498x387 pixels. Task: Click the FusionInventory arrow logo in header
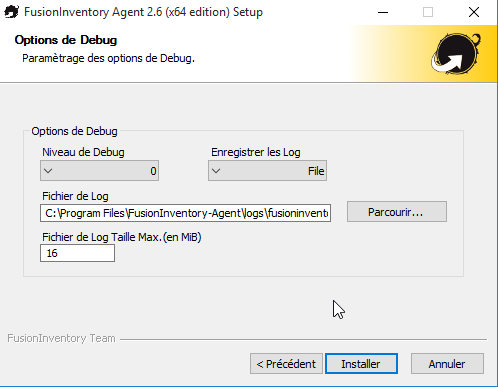456,53
